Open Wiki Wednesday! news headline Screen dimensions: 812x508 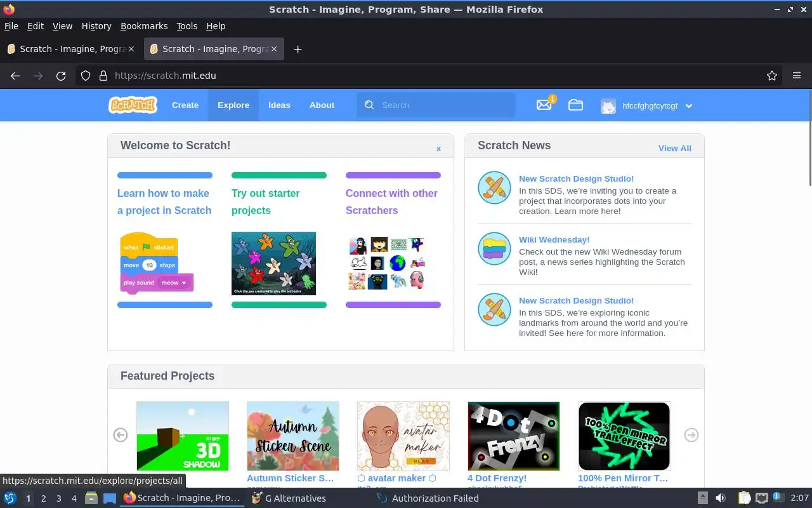pyautogui.click(x=554, y=239)
